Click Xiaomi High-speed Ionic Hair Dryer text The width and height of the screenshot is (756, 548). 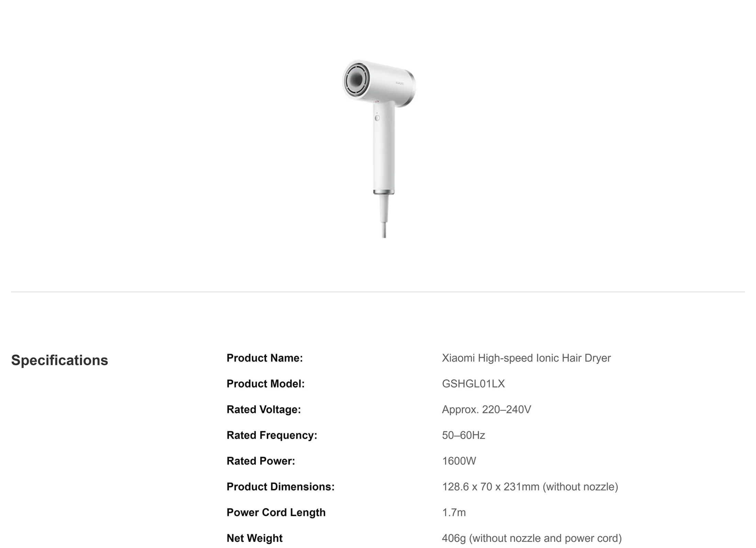tap(526, 358)
